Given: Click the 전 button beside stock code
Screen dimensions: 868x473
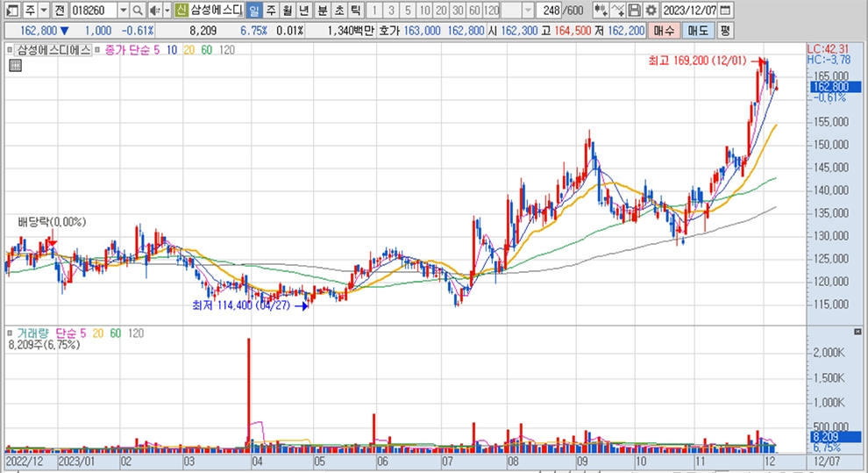Looking at the screenshot, I should click(60, 10).
